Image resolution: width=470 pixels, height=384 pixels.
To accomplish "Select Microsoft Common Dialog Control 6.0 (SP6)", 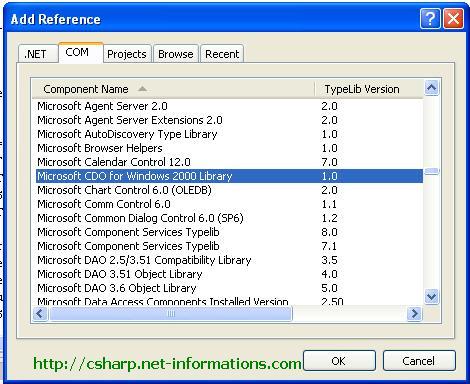I will coord(229,218).
